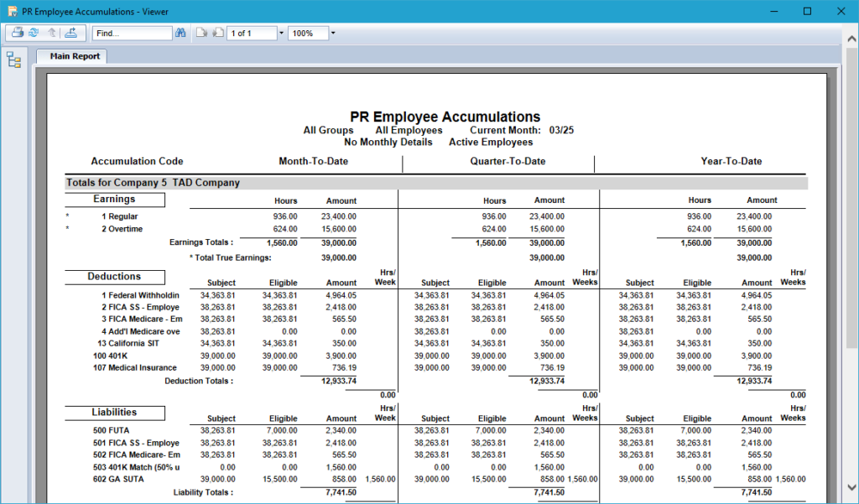Click the vertical scrollbar up arrow
Screen dimensions: 859x504
(x=851, y=39)
